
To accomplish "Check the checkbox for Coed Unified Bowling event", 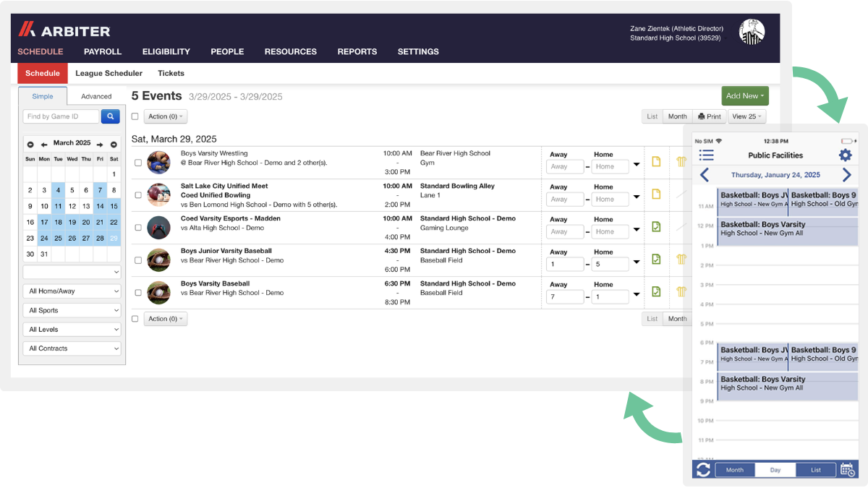I will [x=137, y=194].
